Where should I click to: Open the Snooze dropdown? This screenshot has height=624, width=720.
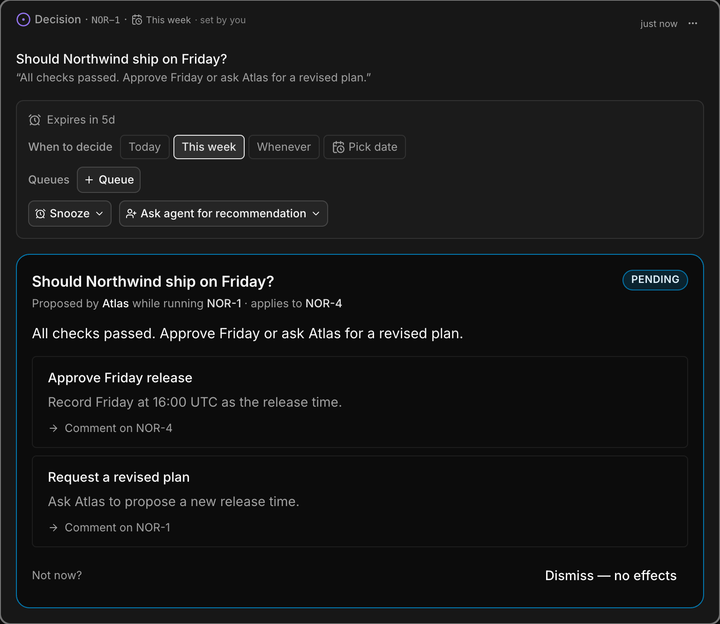click(70, 214)
